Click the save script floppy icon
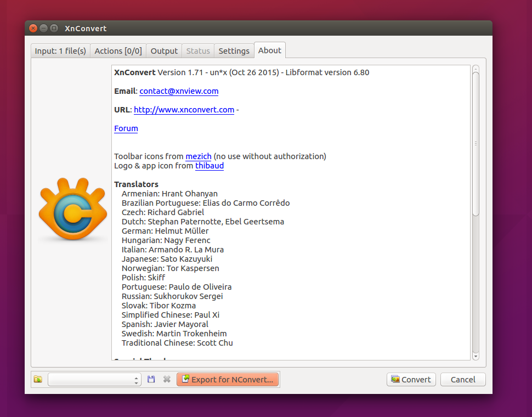Viewport: 532px width, 417px height. pyautogui.click(x=151, y=379)
